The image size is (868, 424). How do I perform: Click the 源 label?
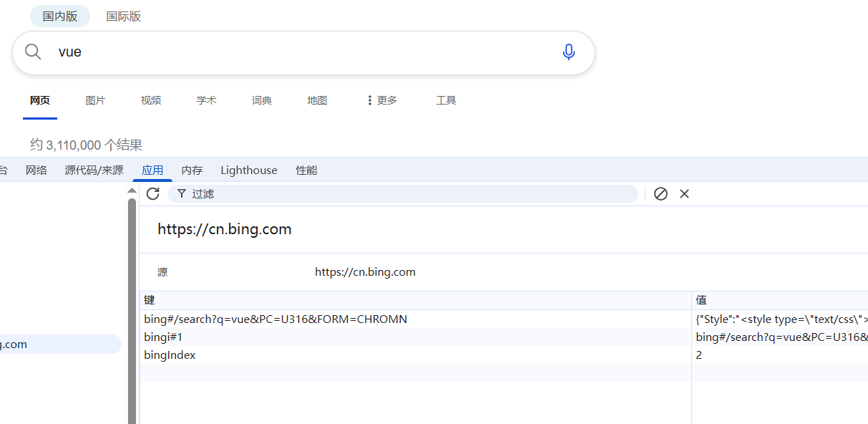click(x=162, y=272)
